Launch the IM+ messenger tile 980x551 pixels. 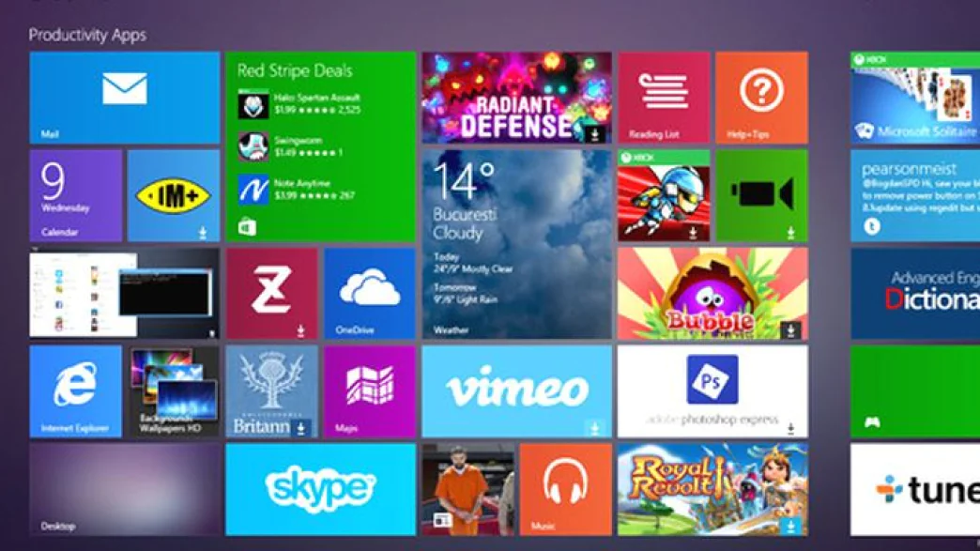(x=174, y=195)
